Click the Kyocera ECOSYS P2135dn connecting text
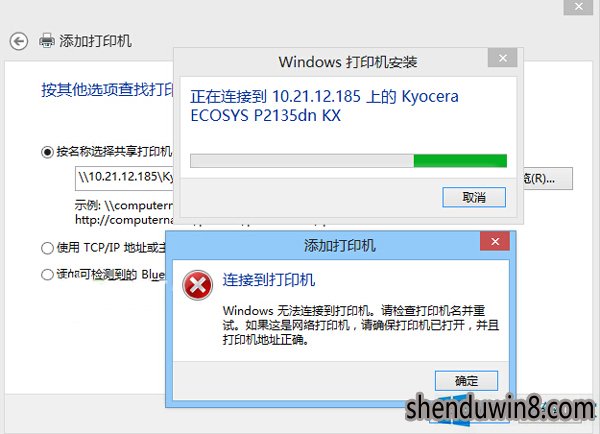This screenshot has height=434, width=600. pyautogui.click(x=324, y=106)
